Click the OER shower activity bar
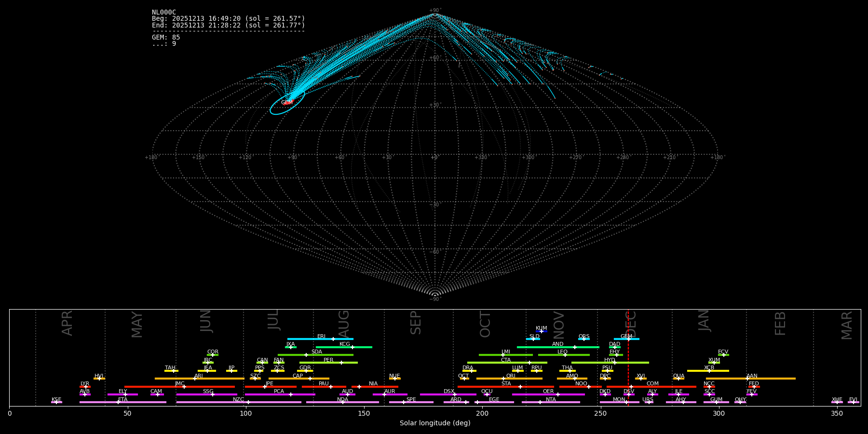The height and width of the screenshot is (434, 868). (548, 394)
